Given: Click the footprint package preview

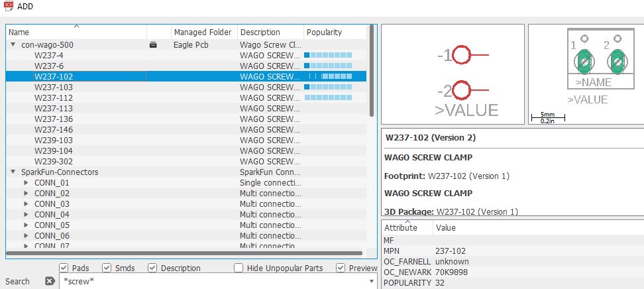Looking at the screenshot, I should tap(586, 74).
